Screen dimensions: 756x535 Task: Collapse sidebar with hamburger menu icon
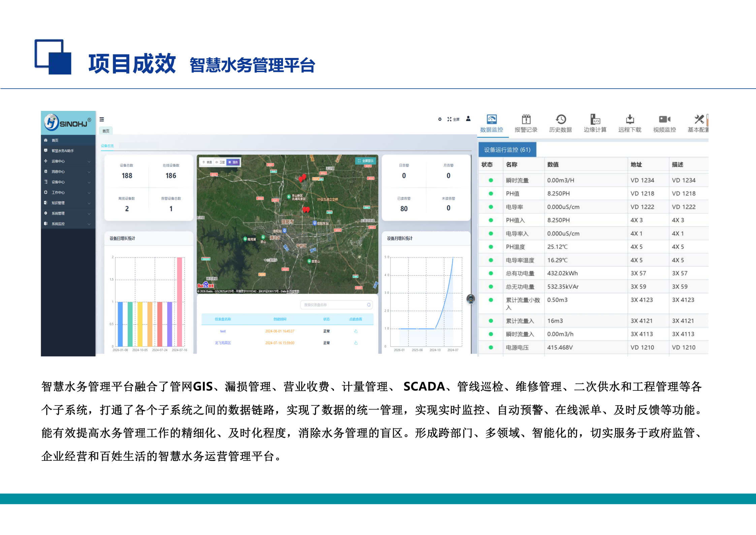click(102, 119)
